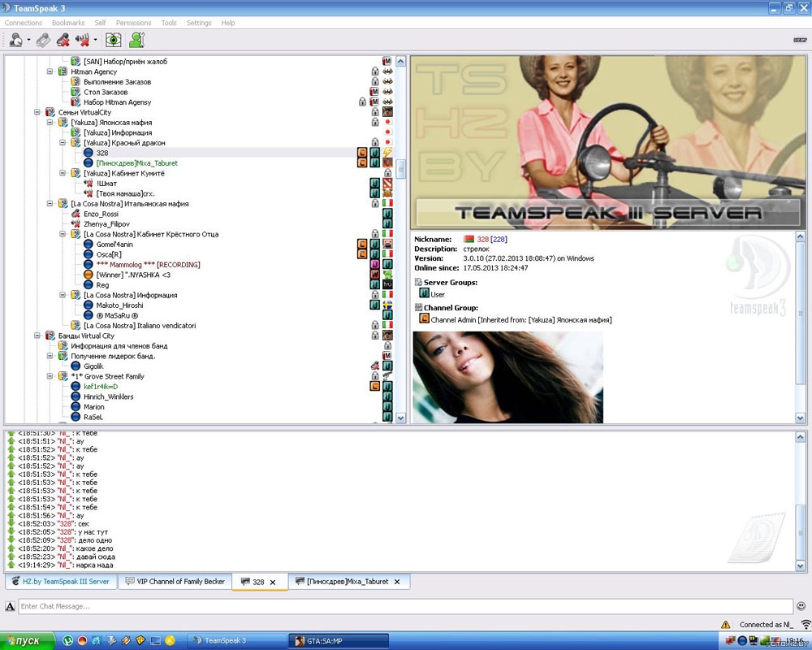This screenshot has height=650, width=812.
Task: Collapse *1* Grove Street Family channel
Action: [x=50, y=376]
